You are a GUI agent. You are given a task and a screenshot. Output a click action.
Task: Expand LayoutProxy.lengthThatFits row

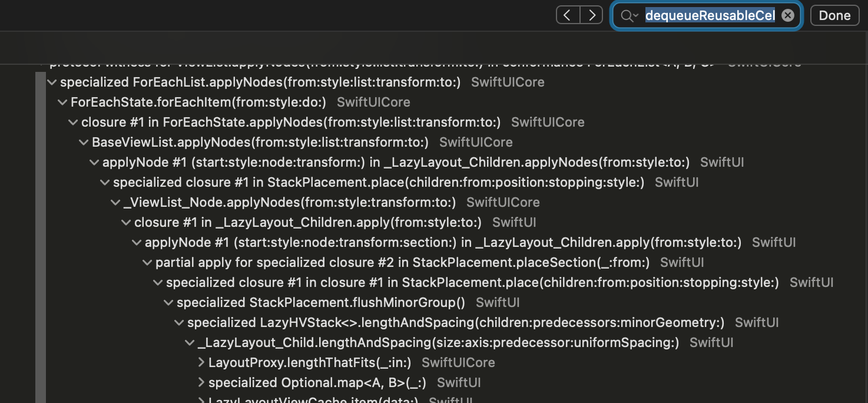pos(201,362)
